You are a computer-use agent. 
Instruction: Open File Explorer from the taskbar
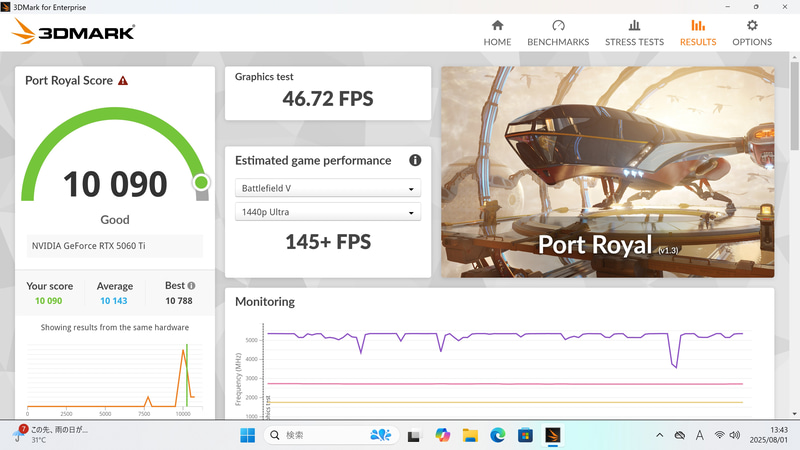tap(470, 435)
